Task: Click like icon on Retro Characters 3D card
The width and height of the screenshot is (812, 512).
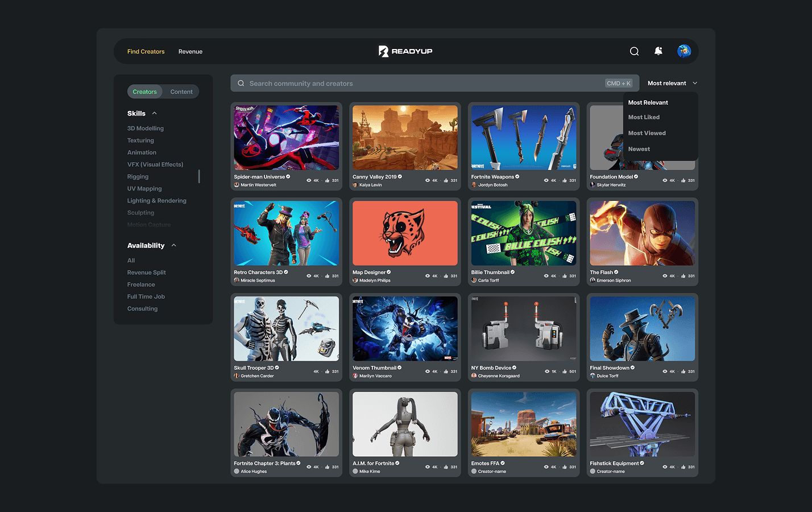Action: 328,276
